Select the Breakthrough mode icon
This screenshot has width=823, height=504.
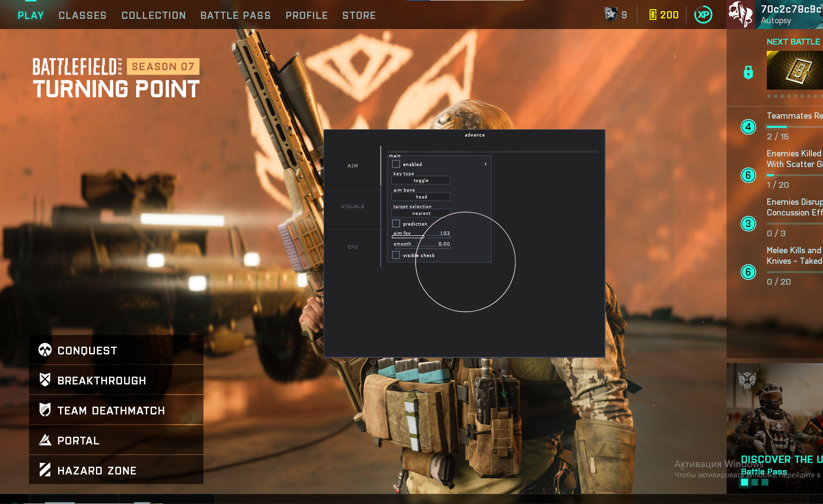[x=45, y=380]
